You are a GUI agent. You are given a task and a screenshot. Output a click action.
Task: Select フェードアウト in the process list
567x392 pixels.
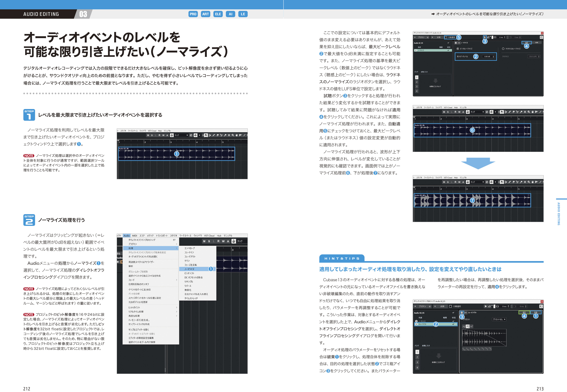pyautogui.click(x=422, y=324)
